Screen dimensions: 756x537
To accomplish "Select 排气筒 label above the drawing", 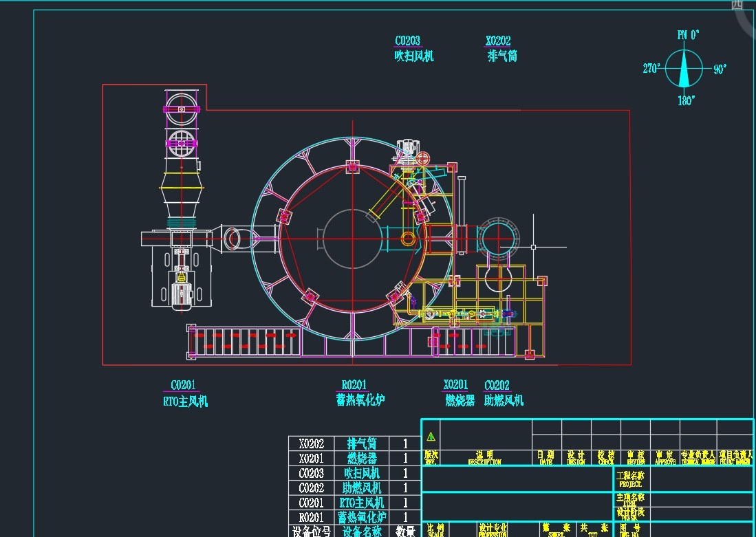I will click(x=502, y=56).
